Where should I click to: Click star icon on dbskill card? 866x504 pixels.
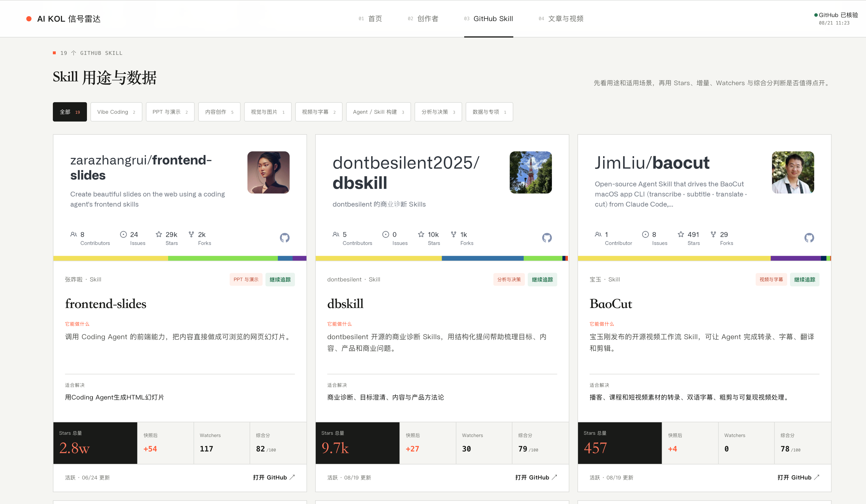[x=421, y=234]
